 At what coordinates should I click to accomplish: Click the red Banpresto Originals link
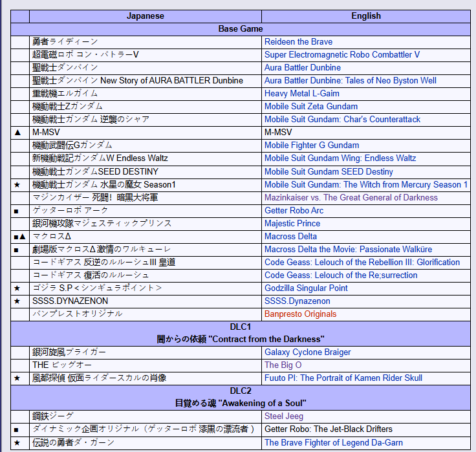300,314
